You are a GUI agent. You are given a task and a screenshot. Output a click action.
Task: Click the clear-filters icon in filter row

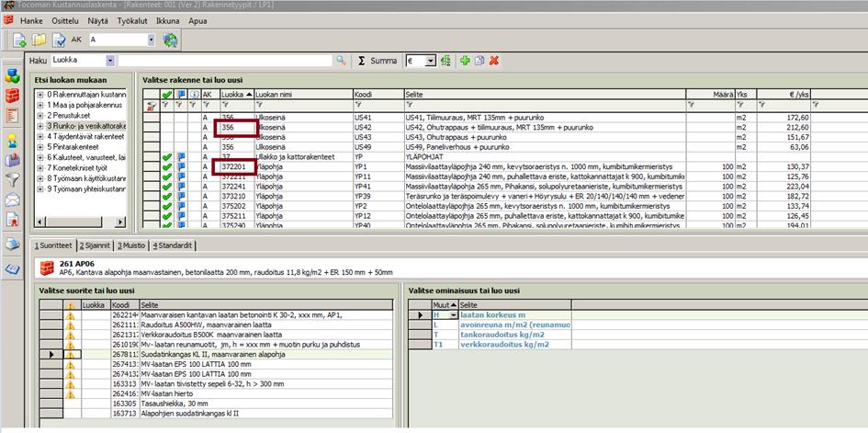(151, 105)
